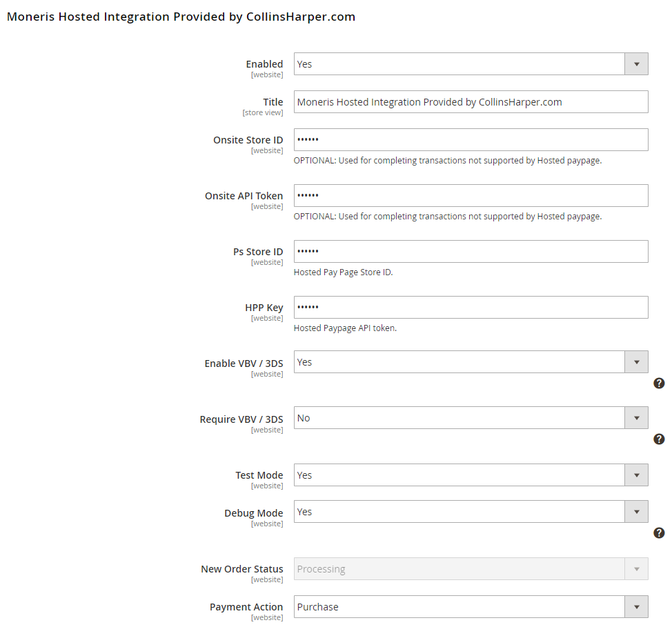Click into the Title text field

click(x=471, y=101)
